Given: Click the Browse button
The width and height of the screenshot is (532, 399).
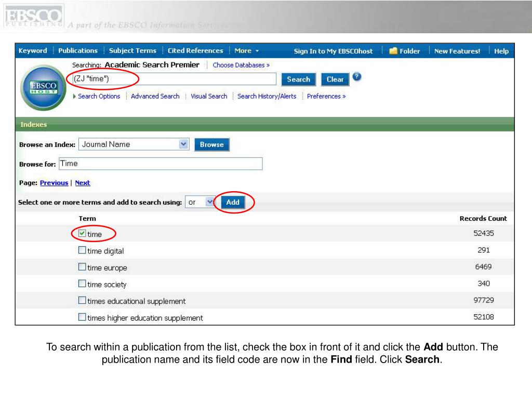Looking at the screenshot, I should (212, 144).
